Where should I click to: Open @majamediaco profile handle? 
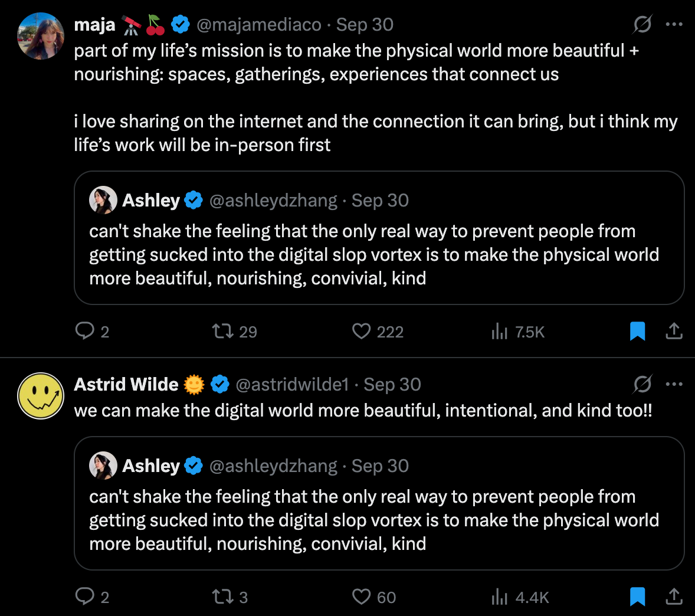(258, 25)
